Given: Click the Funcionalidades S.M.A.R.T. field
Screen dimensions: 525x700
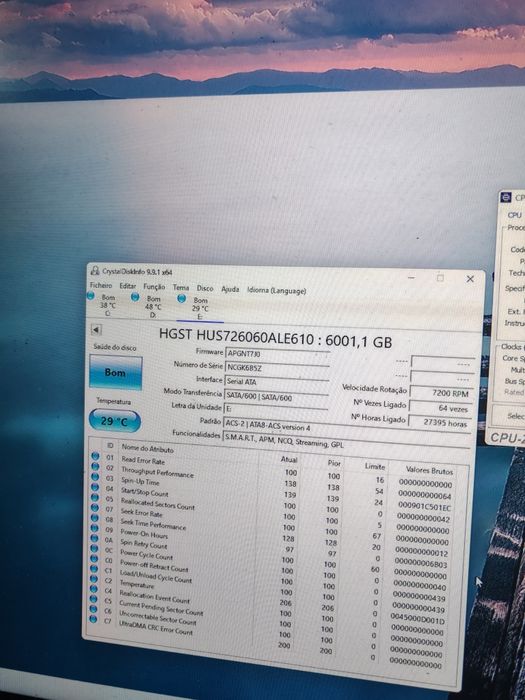Looking at the screenshot, I should point(347,441).
